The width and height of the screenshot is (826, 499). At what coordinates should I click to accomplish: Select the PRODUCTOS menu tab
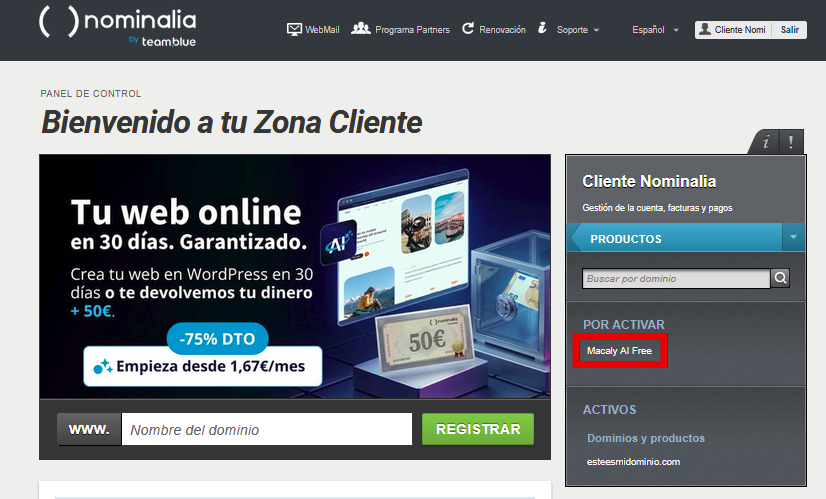pyautogui.click(x=675, y=238)
